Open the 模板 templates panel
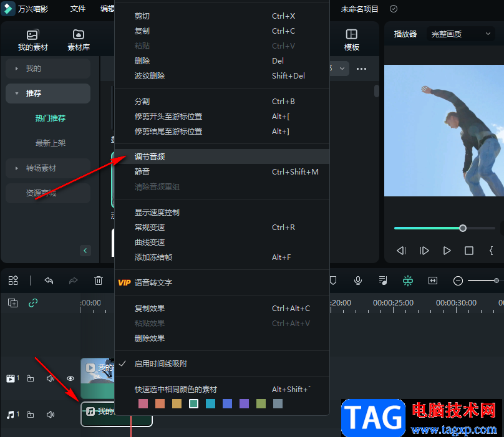The image size is (504, 437). tap(351, 40)
